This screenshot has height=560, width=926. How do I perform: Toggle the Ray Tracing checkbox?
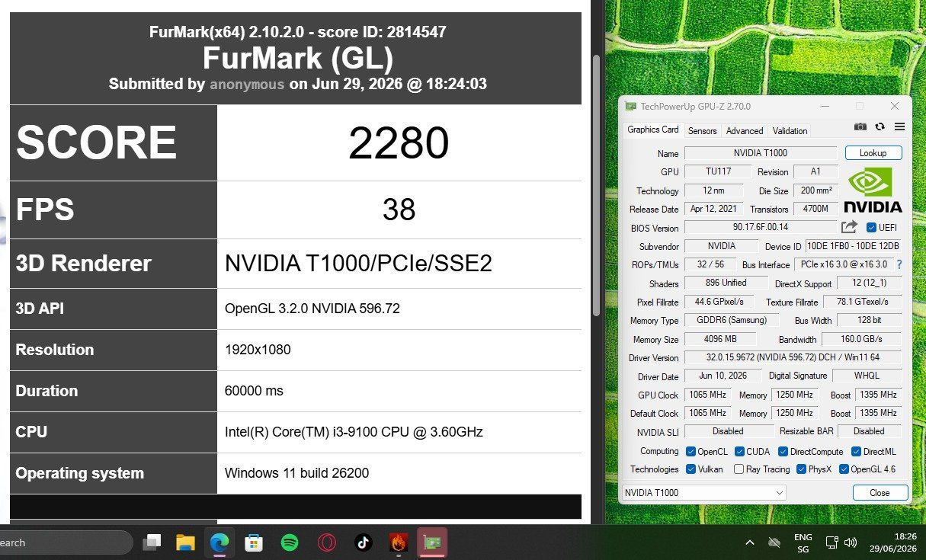(739, 469)
